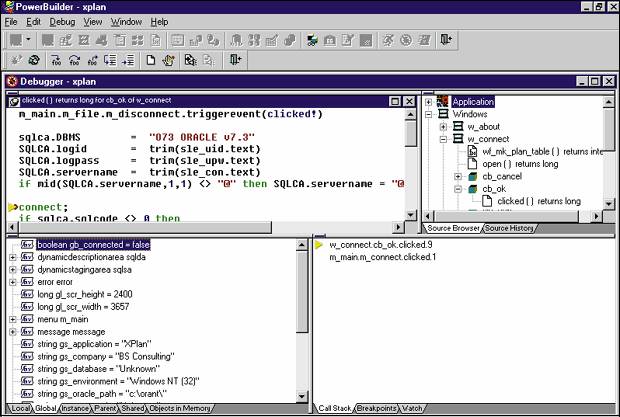This screenshot has width=620, height=417.
Task: Select 'open ( ) returns long' in the tree
Action: point(520,164)
